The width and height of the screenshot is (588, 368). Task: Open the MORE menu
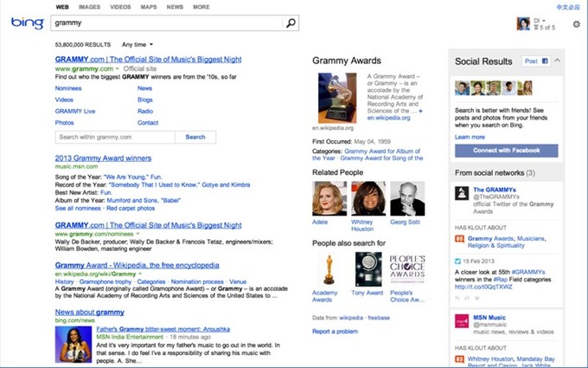point(201,7)
